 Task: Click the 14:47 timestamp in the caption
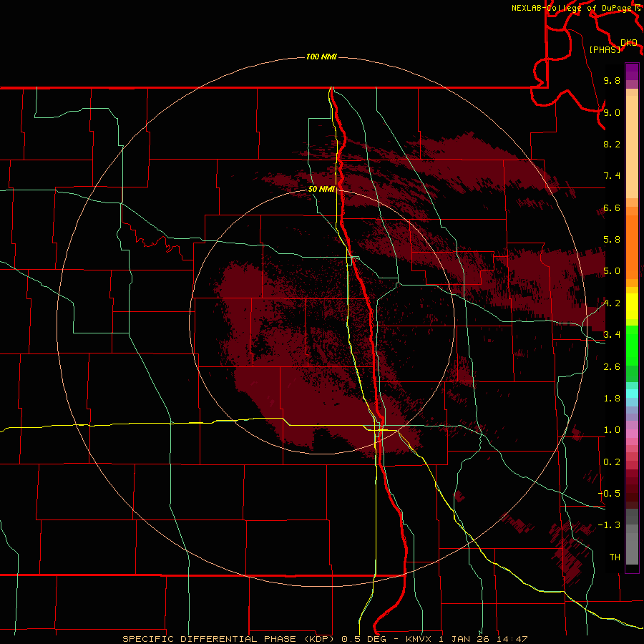(x=512, y=639)
